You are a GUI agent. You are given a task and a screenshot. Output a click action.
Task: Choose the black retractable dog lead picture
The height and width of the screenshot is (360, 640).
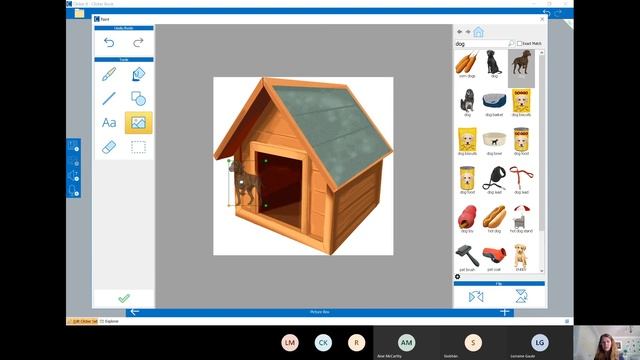[x=494, y=180]
